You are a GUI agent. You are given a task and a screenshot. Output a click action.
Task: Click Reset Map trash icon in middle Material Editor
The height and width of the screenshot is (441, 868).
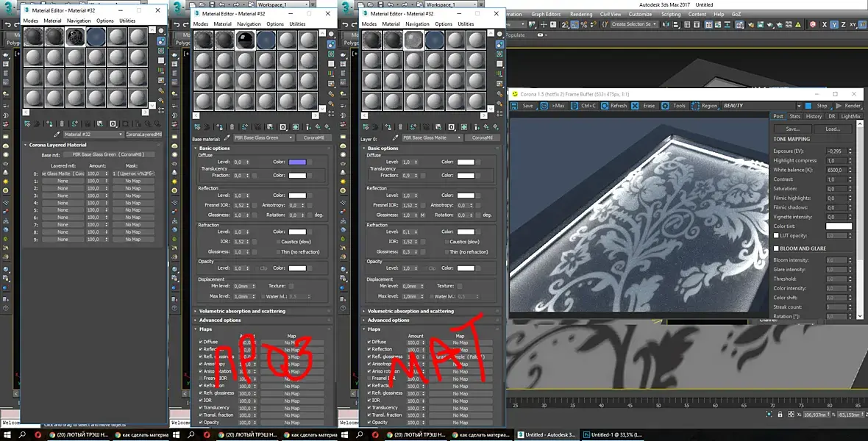tap(232, 126)
